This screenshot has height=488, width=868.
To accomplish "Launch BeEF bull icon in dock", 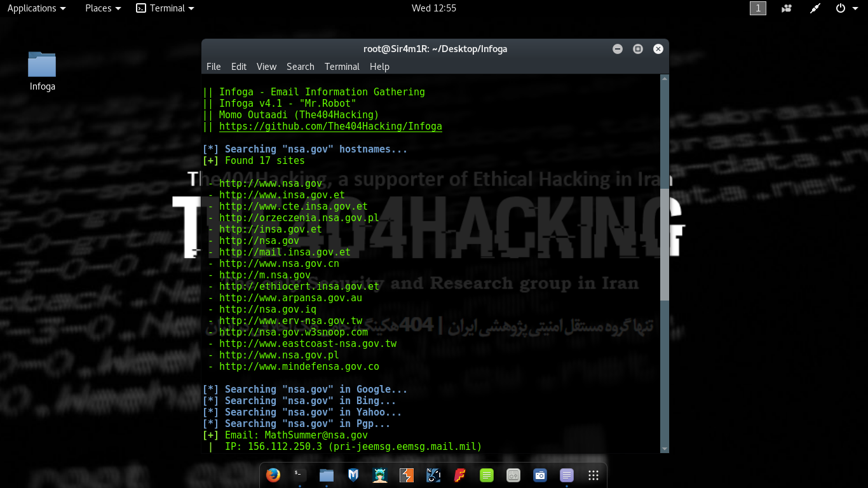I will coord(433,475).
